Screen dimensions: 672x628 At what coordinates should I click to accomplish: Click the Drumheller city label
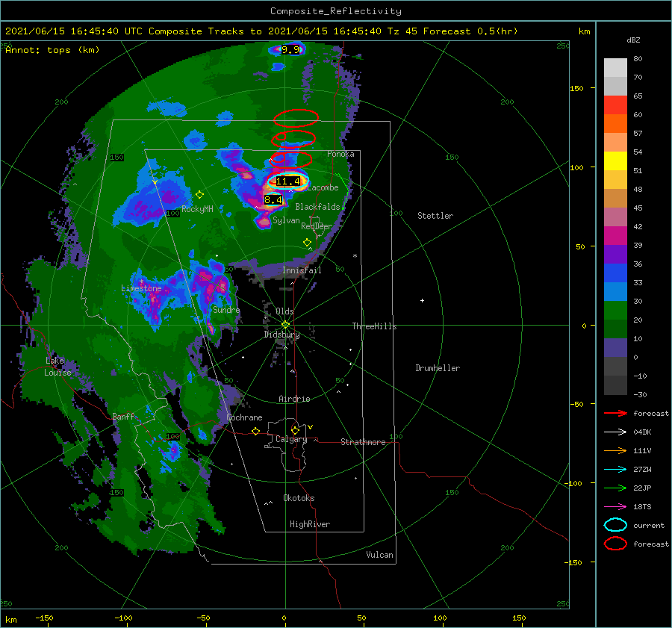(438, 368)
